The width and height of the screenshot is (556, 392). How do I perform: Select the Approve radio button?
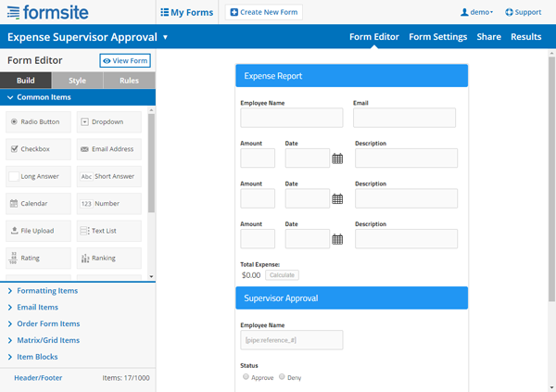pyautogui.click(x=246, y=377)
